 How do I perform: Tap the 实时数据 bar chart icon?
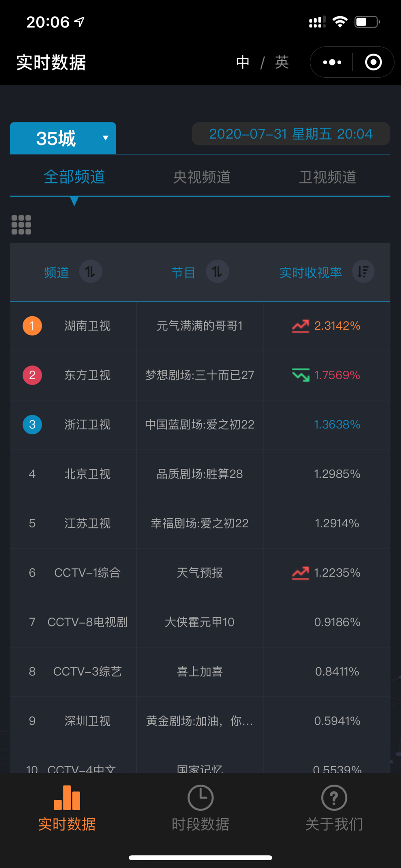[67, 798]
